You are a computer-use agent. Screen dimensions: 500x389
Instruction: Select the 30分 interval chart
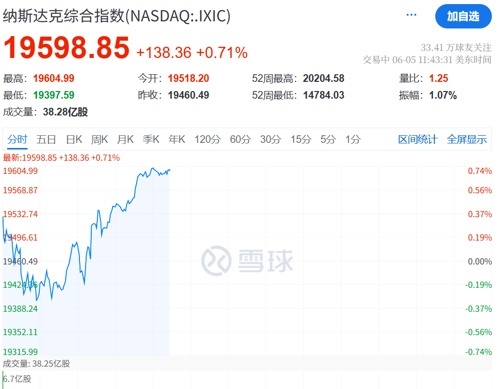270,139
